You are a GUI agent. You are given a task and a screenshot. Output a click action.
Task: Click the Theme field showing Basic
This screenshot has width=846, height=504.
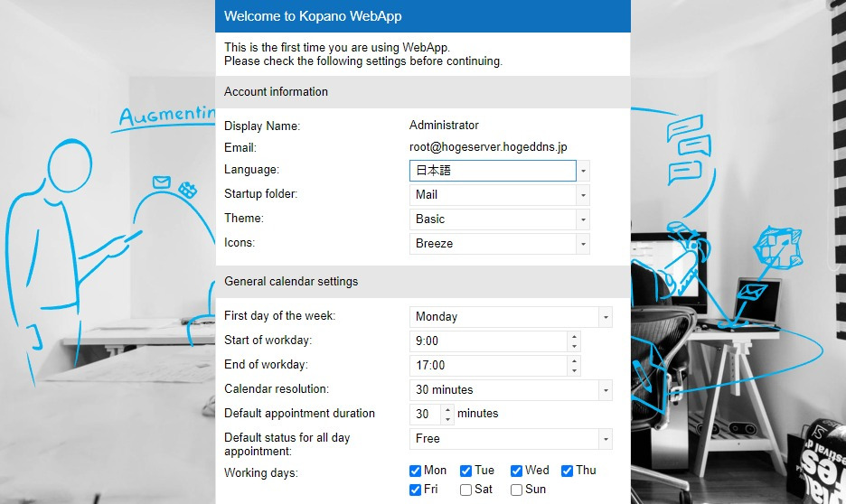[493, 219]
